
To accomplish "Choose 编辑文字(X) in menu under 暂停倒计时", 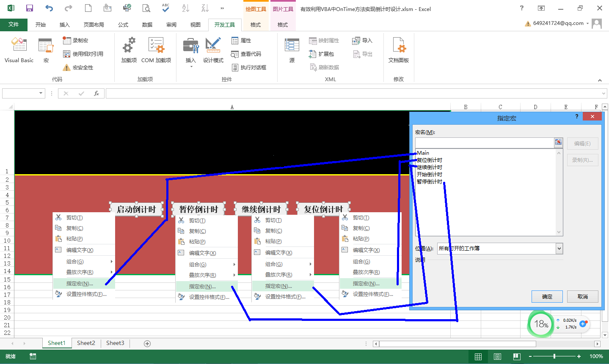I will click(207, 253).
